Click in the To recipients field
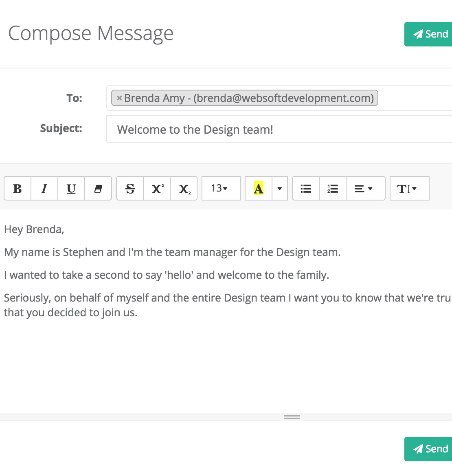This screenshot has width=452, height=476. (x=414, y=98)
